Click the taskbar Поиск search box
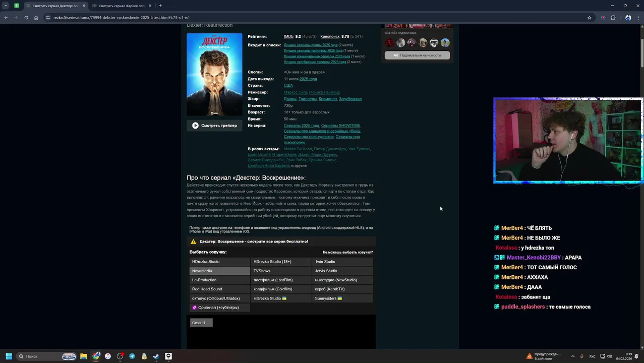The width and height of the screenshot is (644, 363). pos(46,356)
